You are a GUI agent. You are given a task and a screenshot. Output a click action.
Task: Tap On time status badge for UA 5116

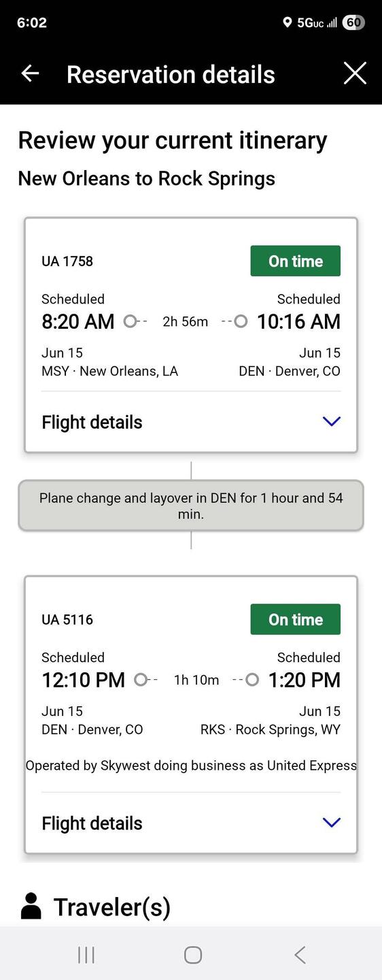[296, 619]
